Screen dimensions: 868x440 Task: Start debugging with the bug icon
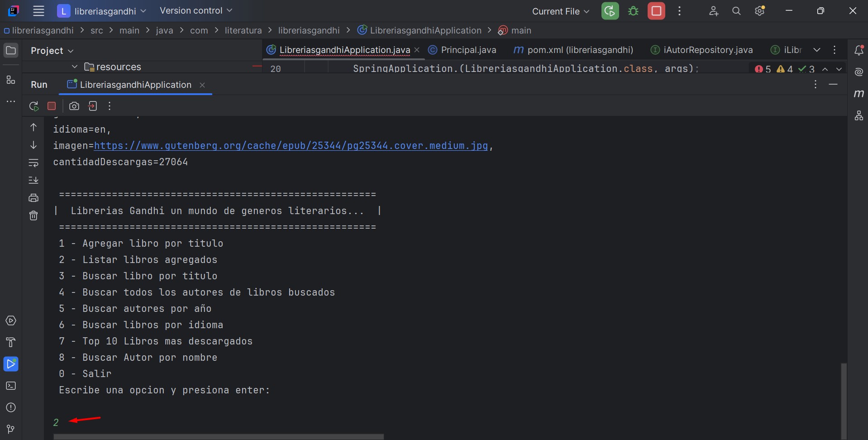[x=633, y=11]
